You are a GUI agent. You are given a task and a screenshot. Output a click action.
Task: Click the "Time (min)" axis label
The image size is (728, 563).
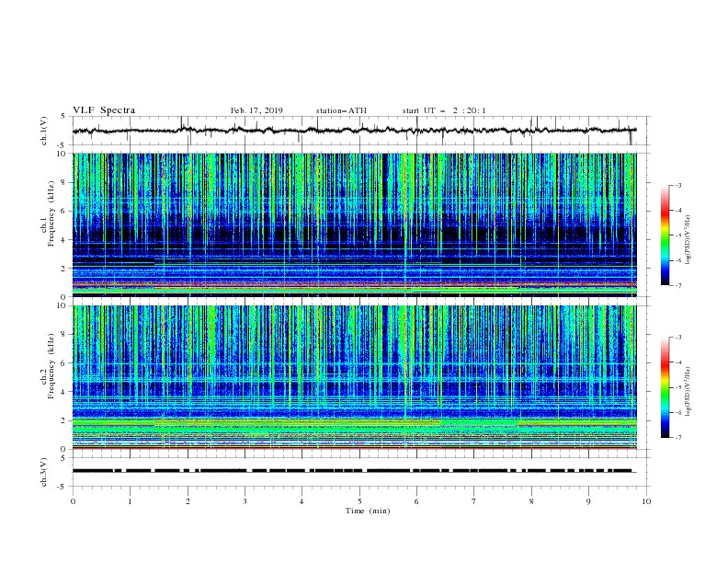click(368, 511)
